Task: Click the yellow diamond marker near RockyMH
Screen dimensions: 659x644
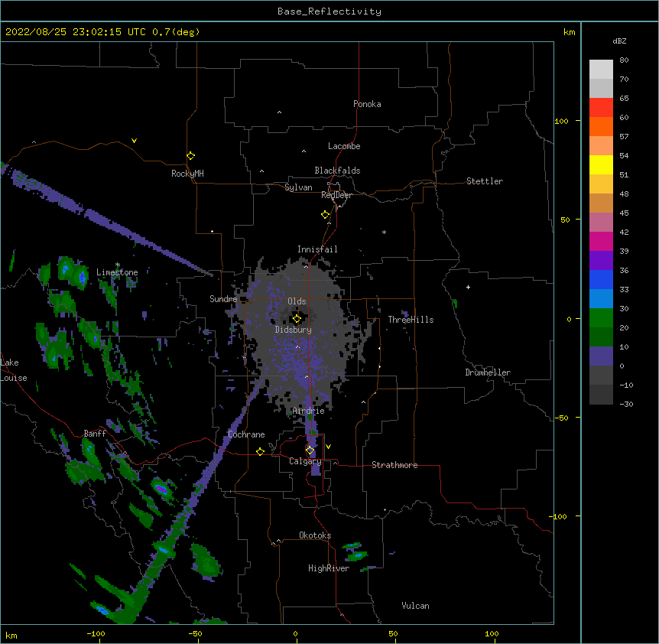Action: [190, 155]
